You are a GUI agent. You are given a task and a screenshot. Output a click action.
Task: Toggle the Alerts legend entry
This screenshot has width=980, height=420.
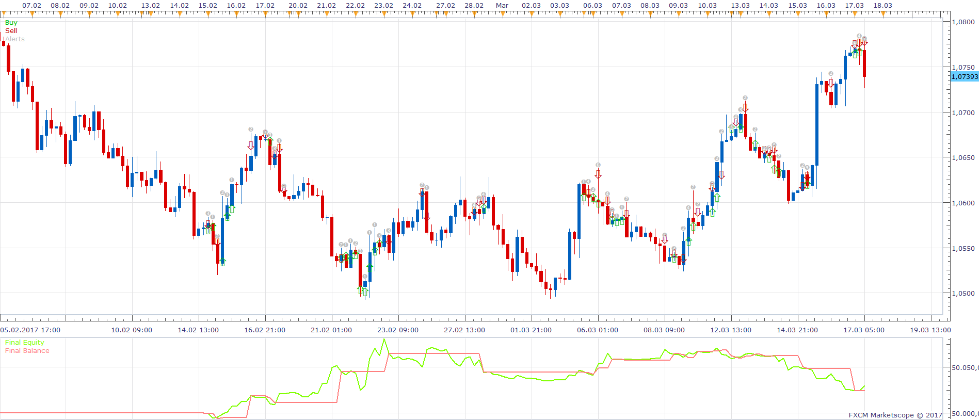coord(14,39)
